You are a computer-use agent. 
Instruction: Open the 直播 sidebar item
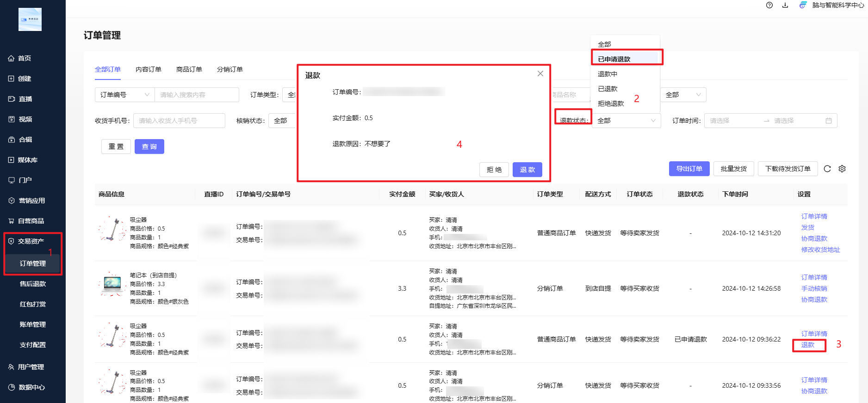click(25, 99)
